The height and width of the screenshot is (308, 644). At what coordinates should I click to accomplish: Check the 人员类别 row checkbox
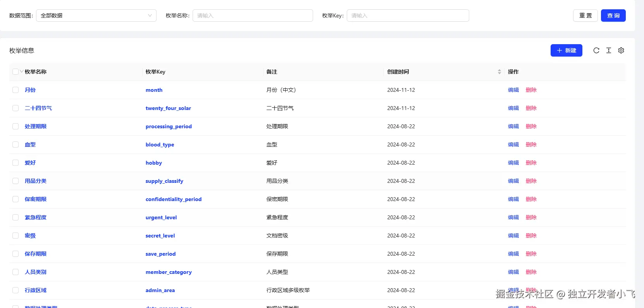pyautogui.click(x=15, y=272)
